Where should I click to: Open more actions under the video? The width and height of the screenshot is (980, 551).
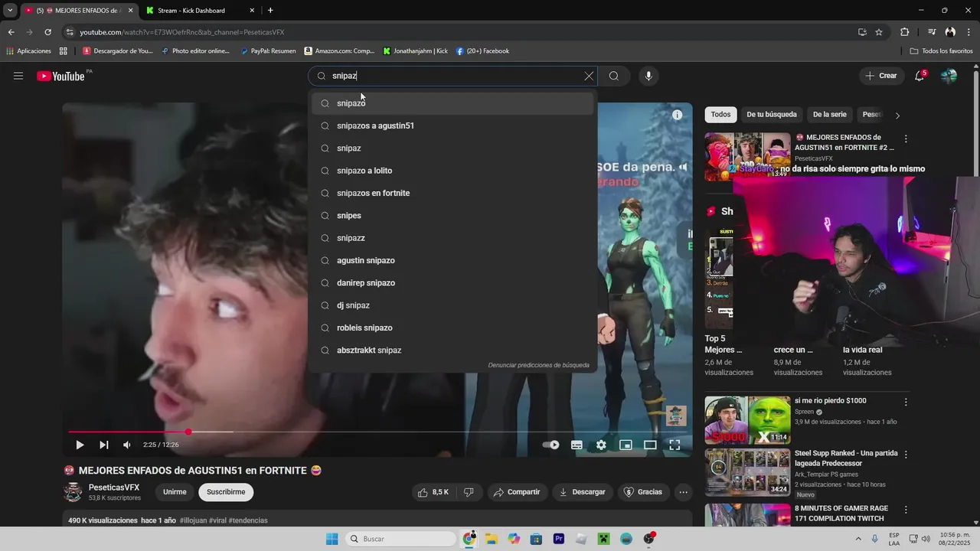click(683, 492)
